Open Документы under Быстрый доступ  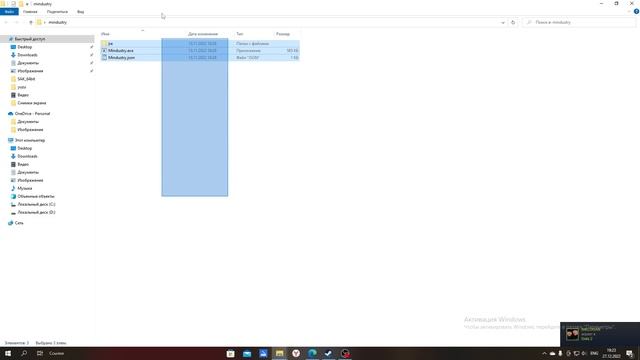[28, 63]
